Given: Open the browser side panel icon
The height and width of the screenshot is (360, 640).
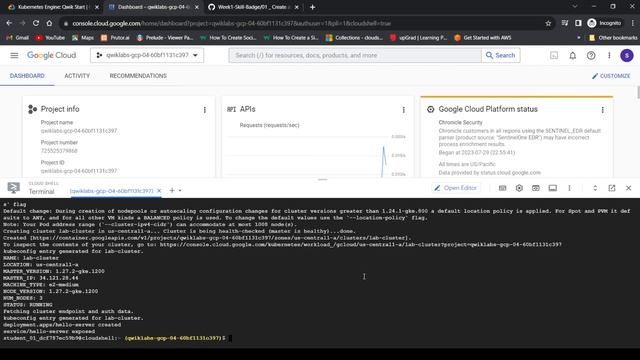Looking at the screenshot, I should coord(578,23).
